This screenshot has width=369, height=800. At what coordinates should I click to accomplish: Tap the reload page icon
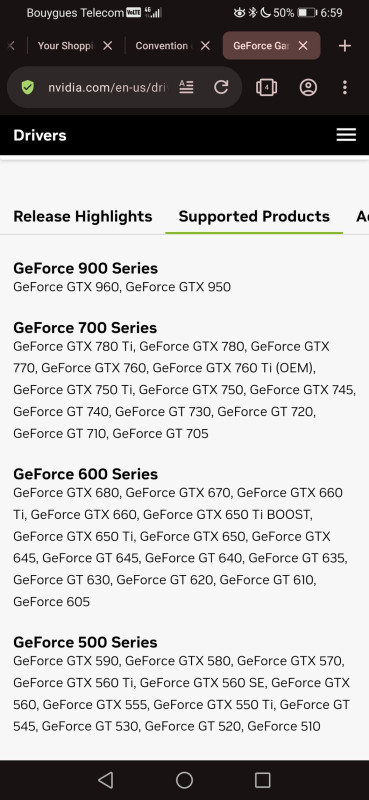221,87
